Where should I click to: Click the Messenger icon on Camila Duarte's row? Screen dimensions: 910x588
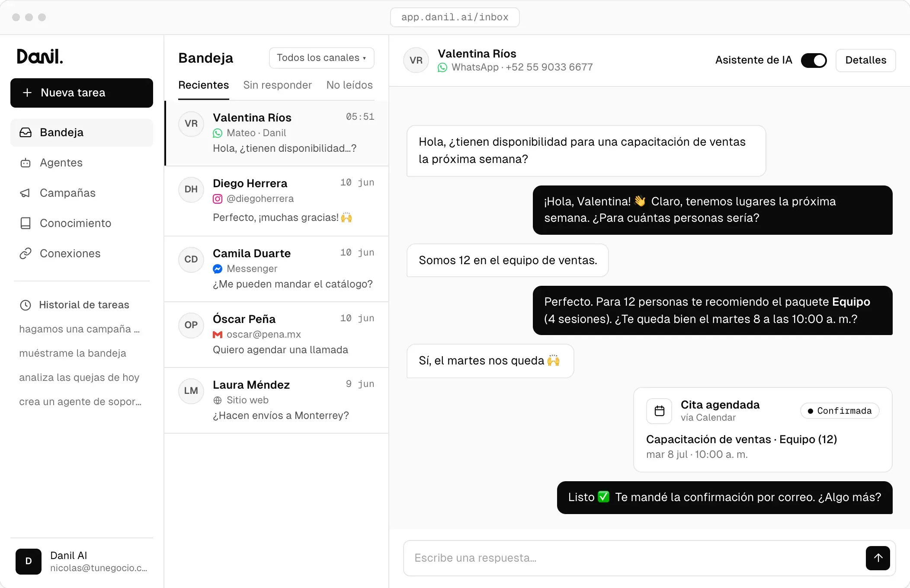click(218, 269)
